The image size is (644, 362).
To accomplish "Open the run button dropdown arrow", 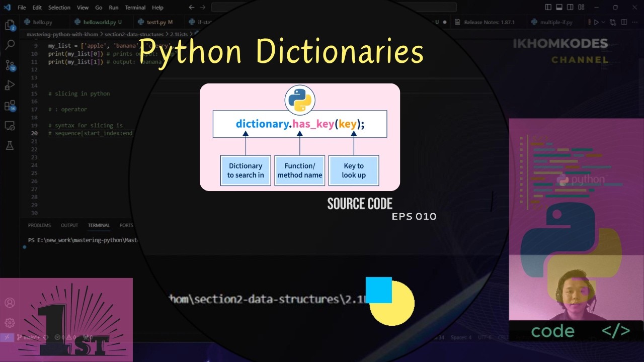I will tap(603, 23).
